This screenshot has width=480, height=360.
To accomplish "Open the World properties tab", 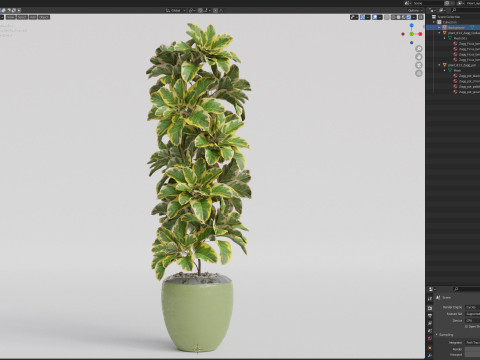I will click(430, 338).
